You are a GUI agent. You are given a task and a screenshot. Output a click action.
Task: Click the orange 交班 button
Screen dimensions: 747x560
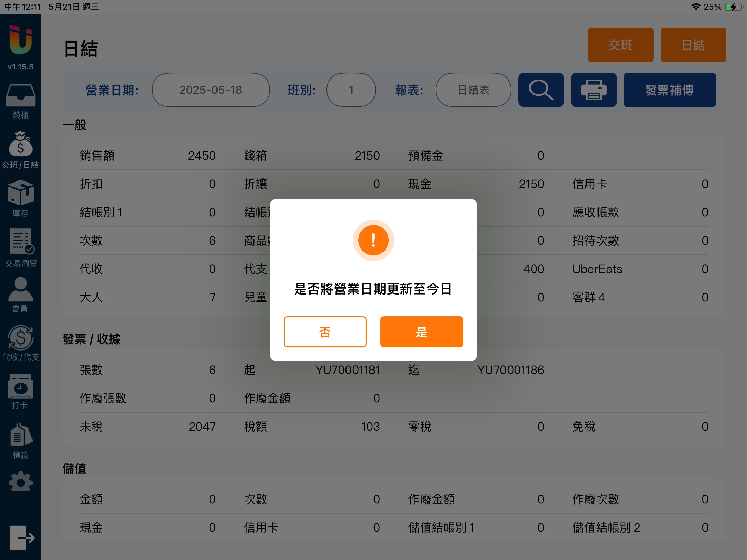[x=620, y=45]
